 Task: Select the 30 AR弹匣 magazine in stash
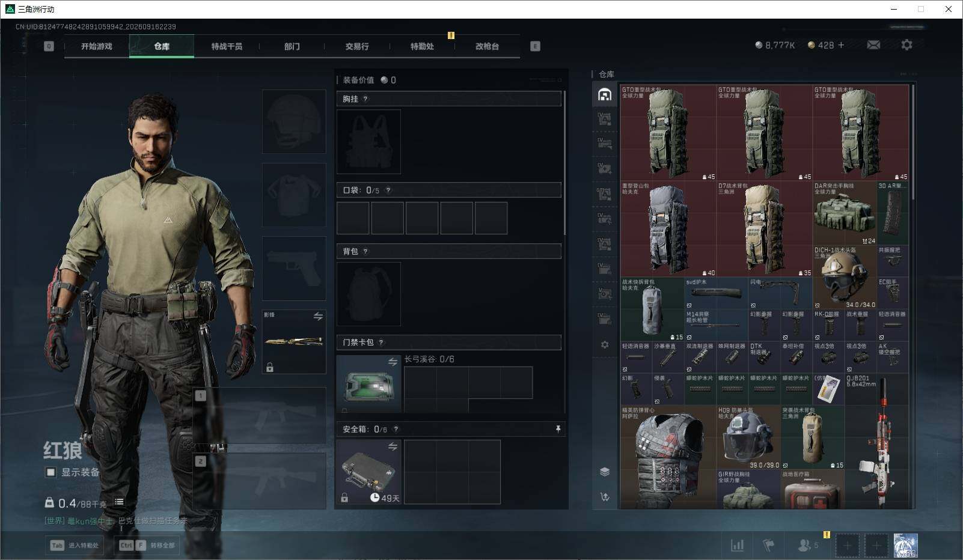pos(893,213)
